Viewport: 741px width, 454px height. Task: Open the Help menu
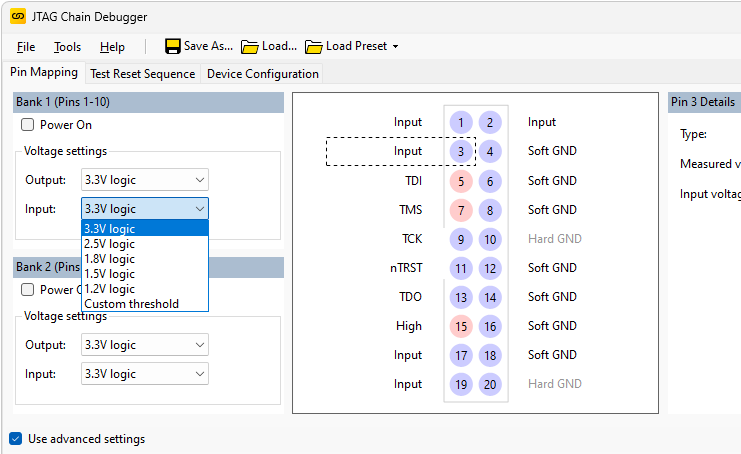(112, 47)
